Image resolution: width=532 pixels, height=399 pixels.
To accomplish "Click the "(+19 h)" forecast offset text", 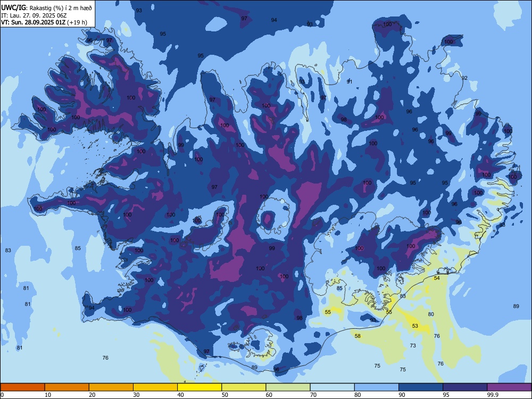I will point(77,23).
